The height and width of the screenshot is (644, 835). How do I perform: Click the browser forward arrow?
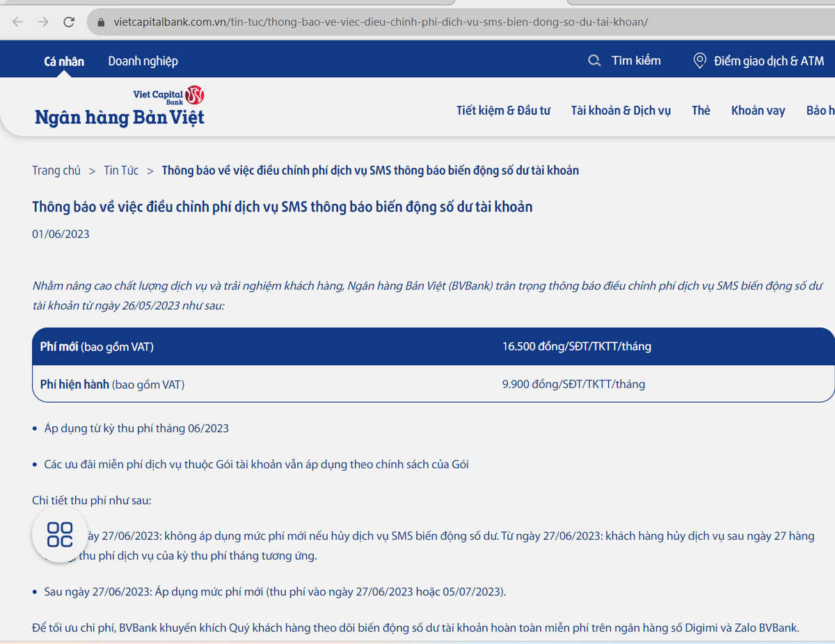click(42, 22)
